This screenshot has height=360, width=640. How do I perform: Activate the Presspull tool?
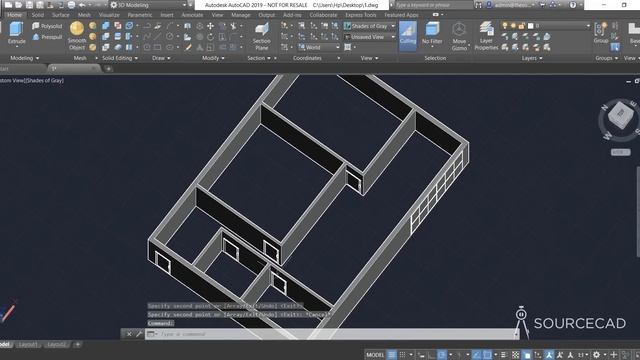pyautogui.click(x=47, y=37)
